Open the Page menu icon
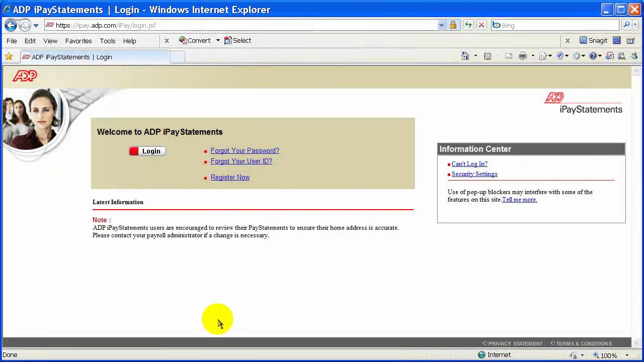The image size is (644, 362). click(x=545, y=56)
